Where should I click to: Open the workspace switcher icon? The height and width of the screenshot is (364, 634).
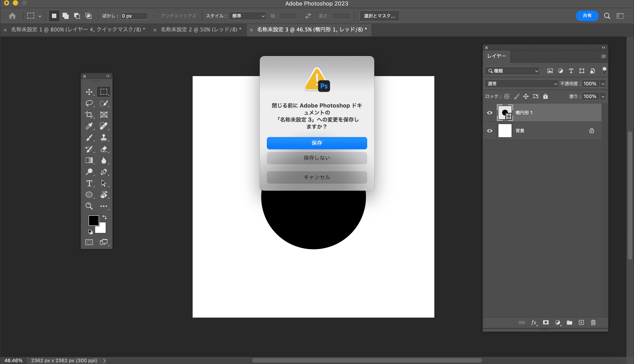(x=620, y=16)
